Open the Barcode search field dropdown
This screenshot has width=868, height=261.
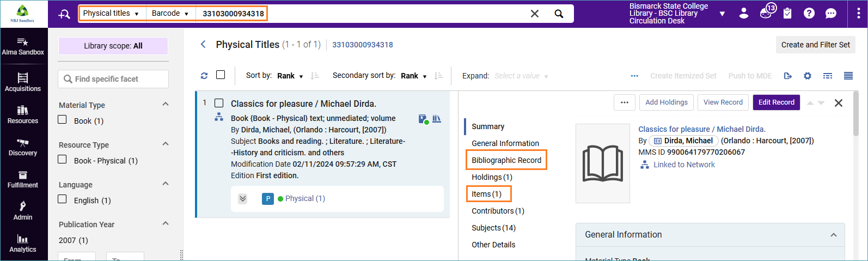click(x=170, y=14)
